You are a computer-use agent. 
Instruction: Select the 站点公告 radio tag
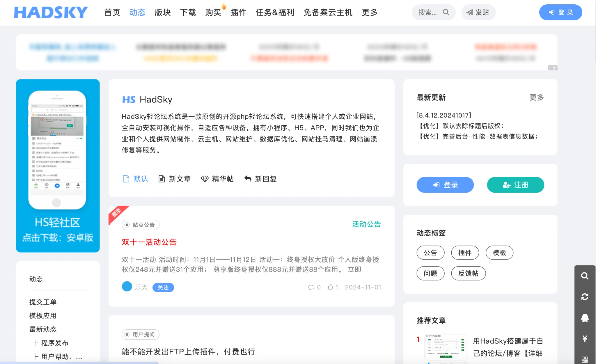click(140, 225)
